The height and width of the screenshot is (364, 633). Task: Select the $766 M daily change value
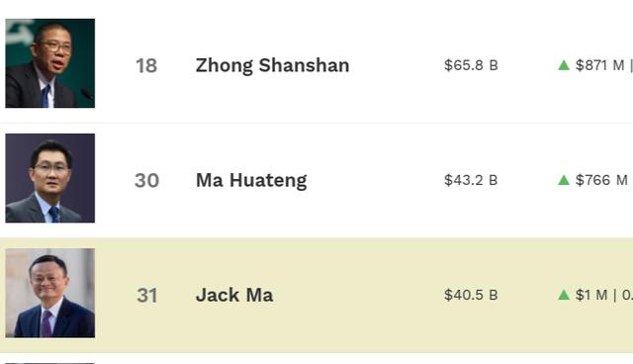pyautogui.click(x=601, y=180)
